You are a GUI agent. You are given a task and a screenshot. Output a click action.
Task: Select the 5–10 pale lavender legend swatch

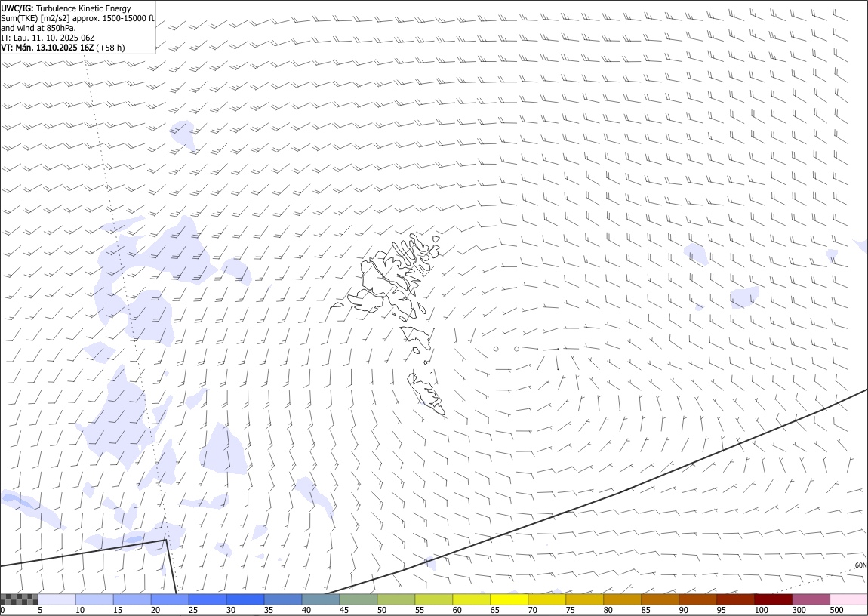[57, 599]
